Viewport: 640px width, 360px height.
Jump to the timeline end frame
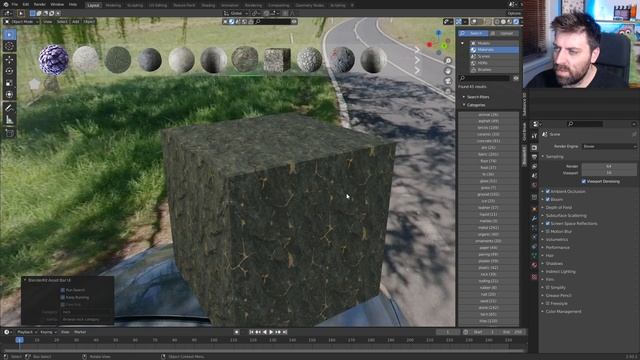(x=285, y=332)
